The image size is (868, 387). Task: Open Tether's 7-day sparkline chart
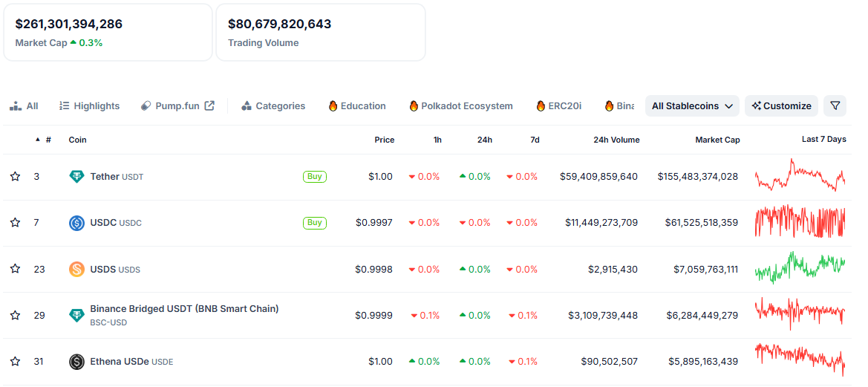[x=800, y=175]
